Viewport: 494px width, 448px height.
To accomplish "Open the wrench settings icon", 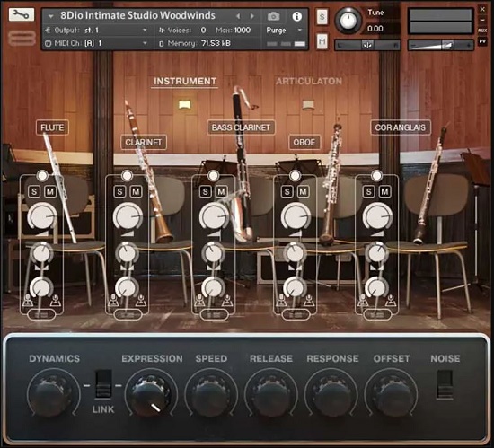I will (22, 14).
